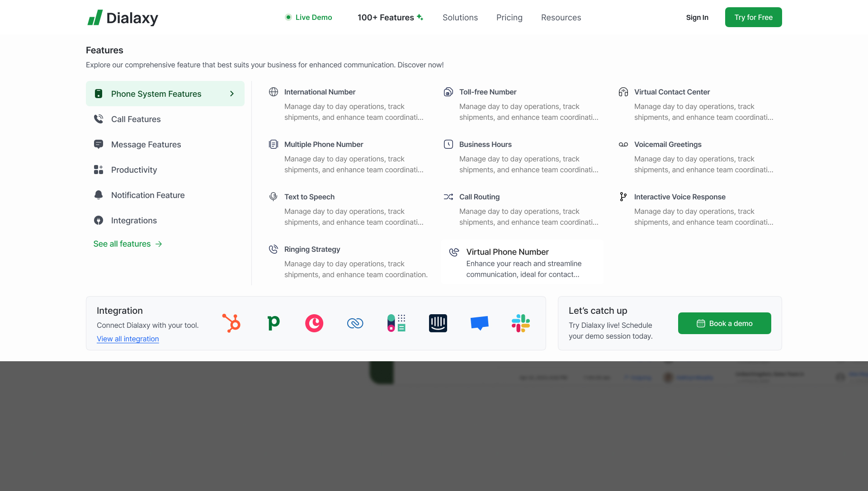Click the Multiple Phone Number icon
Image resolution: width=868 pixels, height=491 pixels.
[x=274, y=144]
